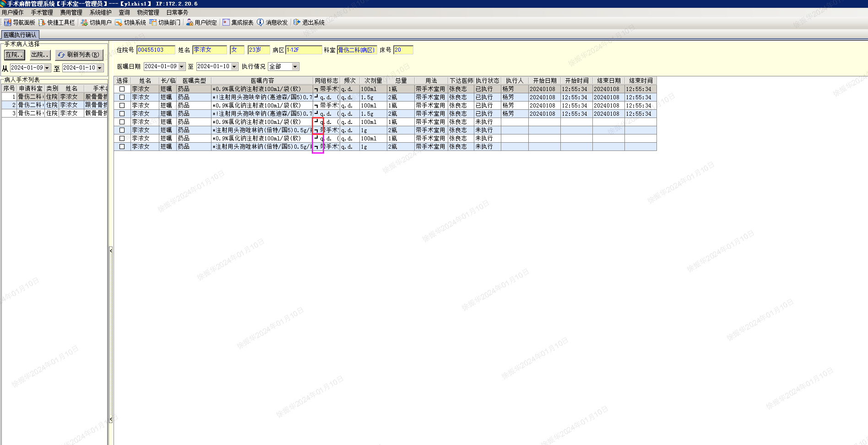Screen dimensions: 868x445
Task: Switch to the 医嘱执行确认 tab
Action: 20,35
